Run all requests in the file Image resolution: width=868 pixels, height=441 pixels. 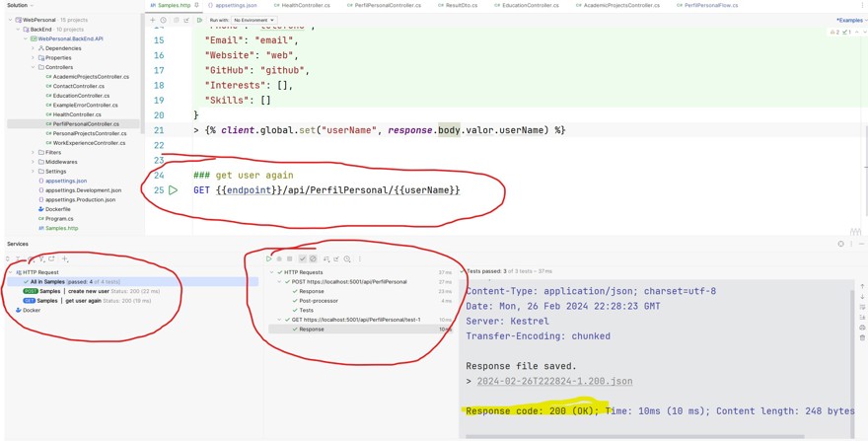(199, 20)
